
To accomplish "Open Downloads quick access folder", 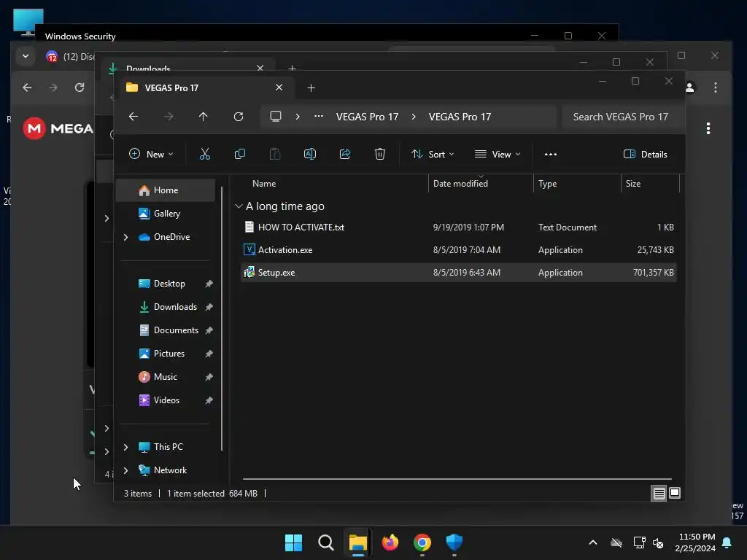I will click(x=175, y=307).
